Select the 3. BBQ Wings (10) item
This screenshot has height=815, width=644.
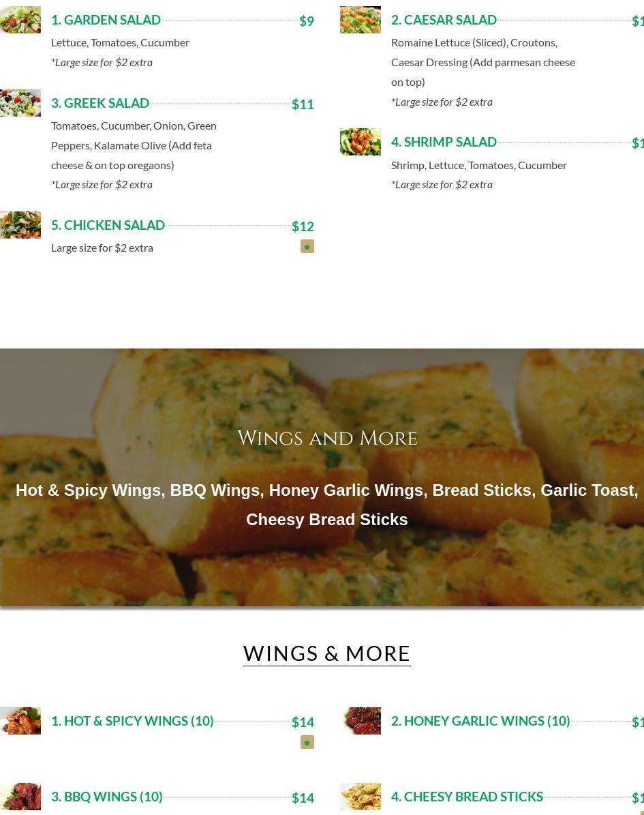(107, 797)
